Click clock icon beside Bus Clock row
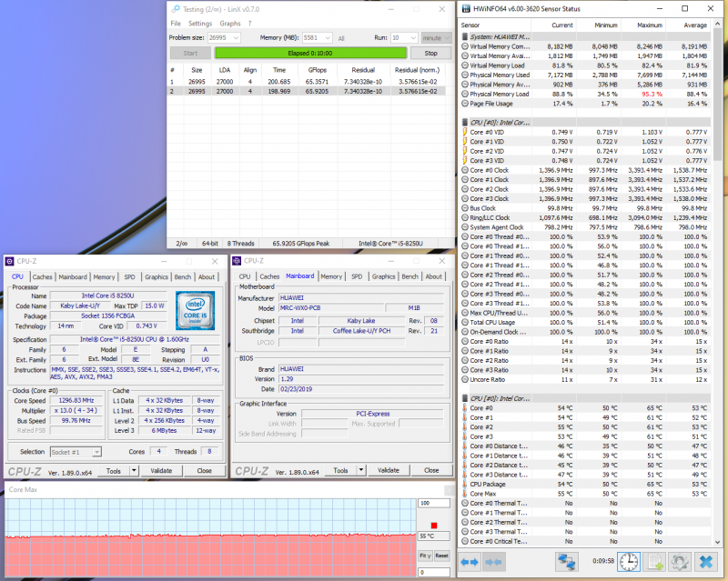 point(465,208)
